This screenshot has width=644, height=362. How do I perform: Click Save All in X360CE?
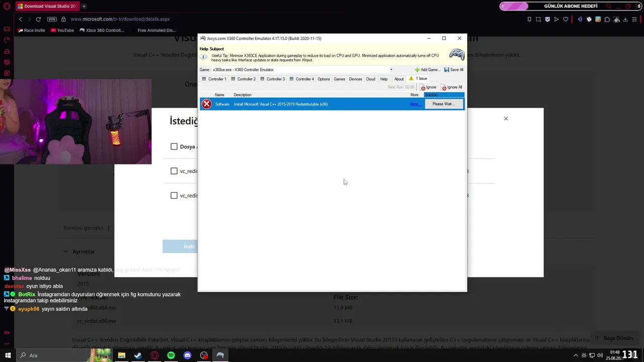(x=454, y=70)
